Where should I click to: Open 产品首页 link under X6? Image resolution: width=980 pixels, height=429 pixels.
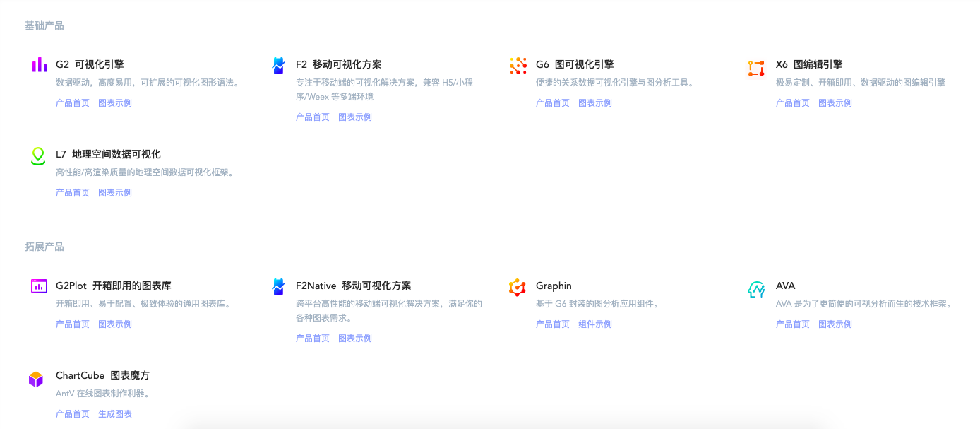point(793,103)
